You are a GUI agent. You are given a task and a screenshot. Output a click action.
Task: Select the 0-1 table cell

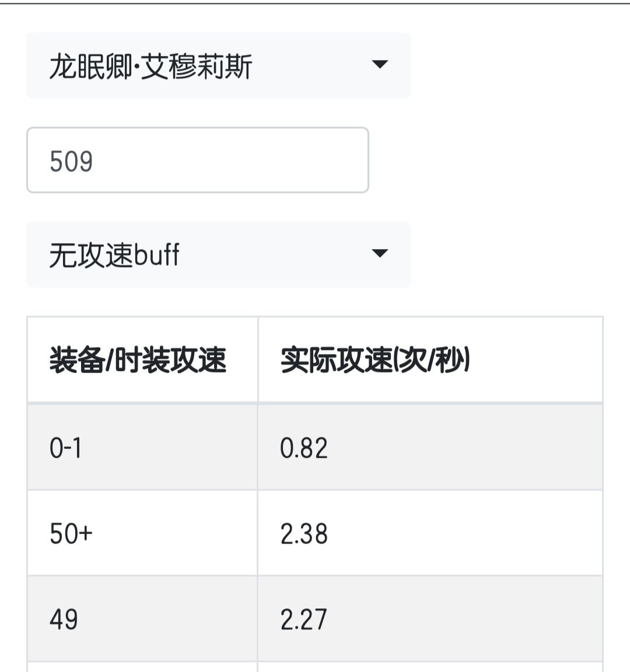pyautogui.click(x=142, y=447)
